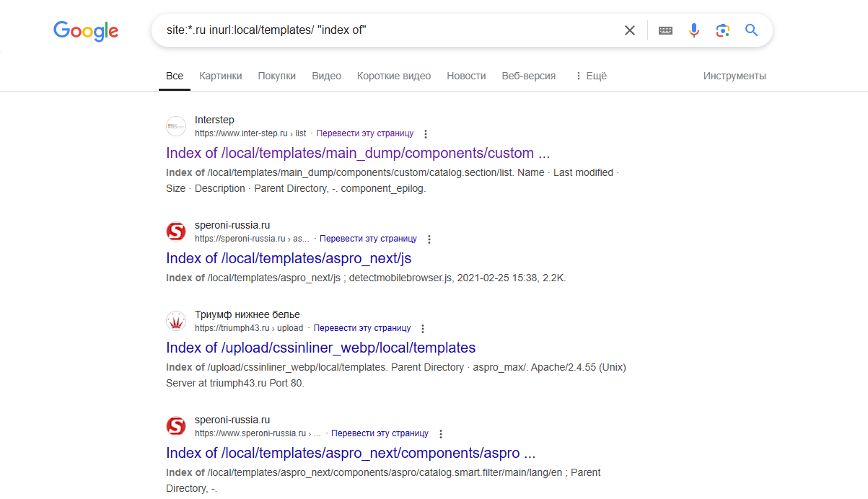Select the Короткие видео tab
Image resolution: width=868 pixels, height=499 pixels.
[x=394, y=76]
